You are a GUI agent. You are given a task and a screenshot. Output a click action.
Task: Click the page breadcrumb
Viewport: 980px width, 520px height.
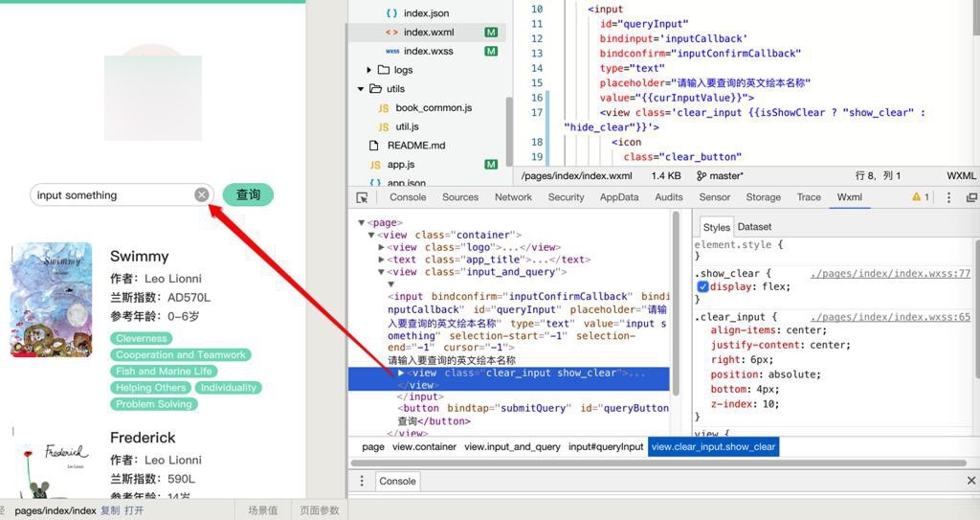(373, 447)
